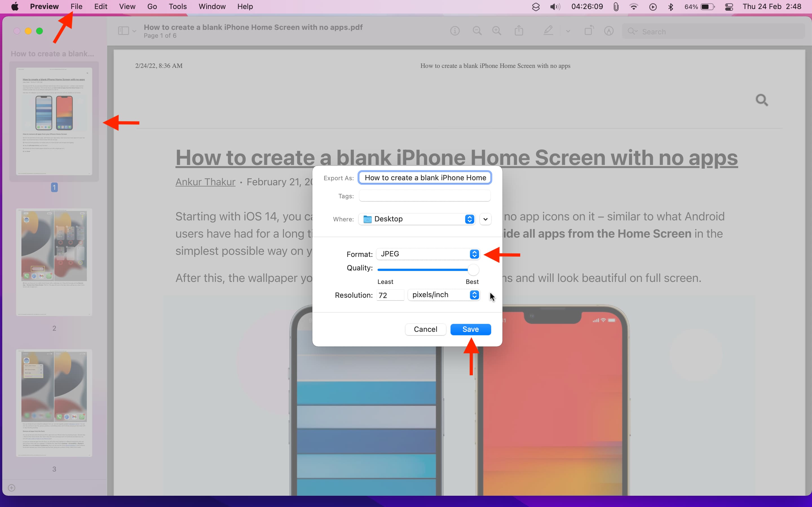This screenshot has width=812, height=507.
Task: Click the zoom in icon in toolbar
Action: point(496,31)
